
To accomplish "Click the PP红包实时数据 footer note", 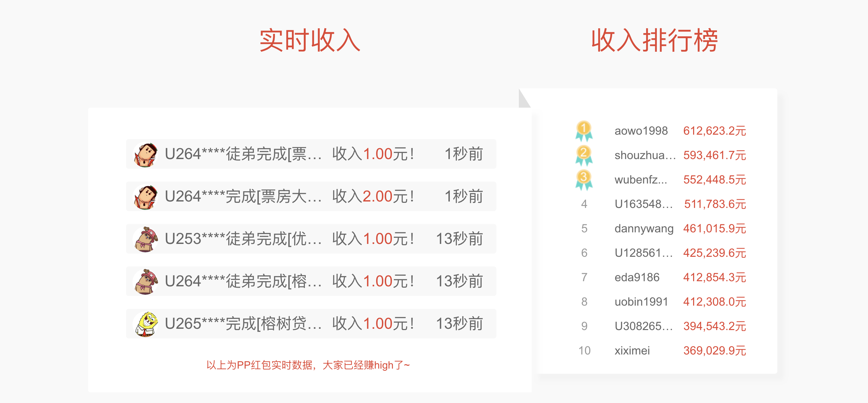I will click(308, 365).
